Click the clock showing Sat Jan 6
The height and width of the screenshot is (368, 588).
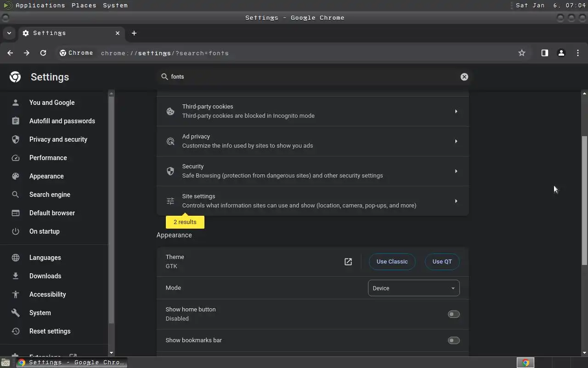coord(550,6)
